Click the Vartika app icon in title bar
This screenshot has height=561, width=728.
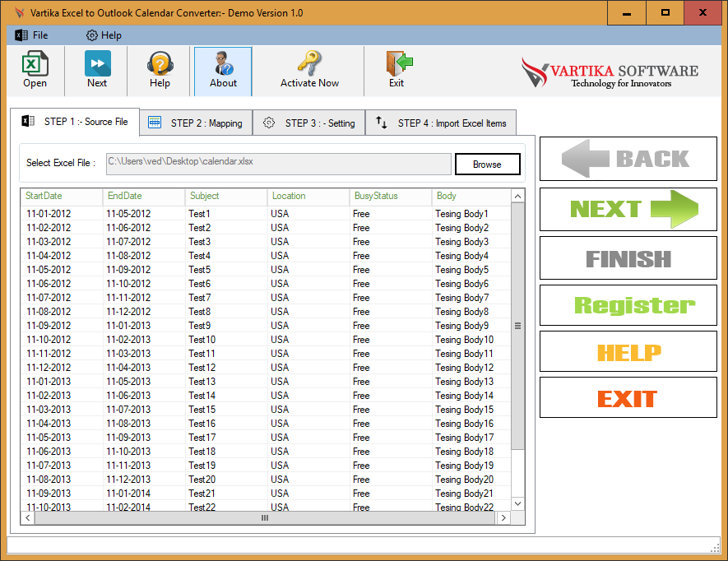coord(19,12)
